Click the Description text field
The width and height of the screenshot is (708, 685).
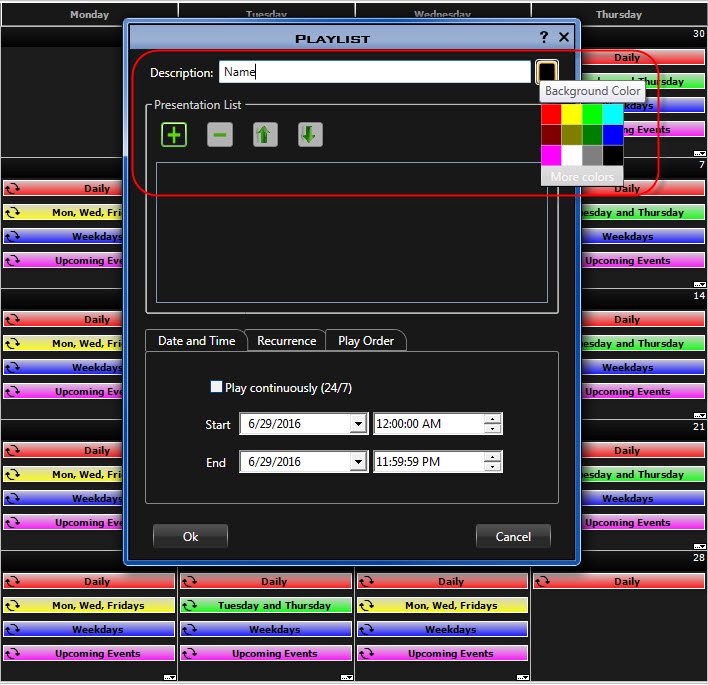point(375,72)
